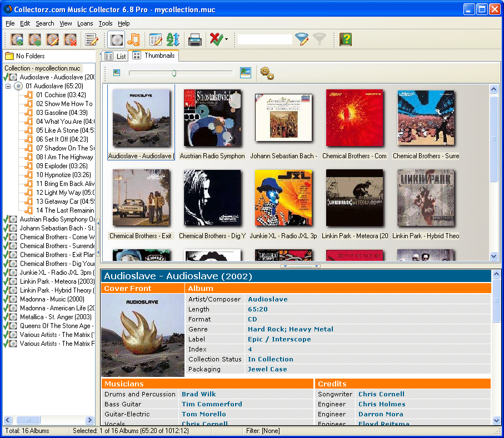Select track 01 Cochise in the tree

tap(61, 95)
